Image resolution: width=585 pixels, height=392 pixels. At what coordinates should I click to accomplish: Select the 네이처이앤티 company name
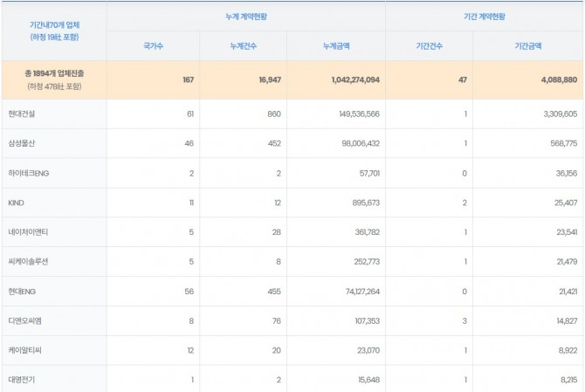pos(29,232)
